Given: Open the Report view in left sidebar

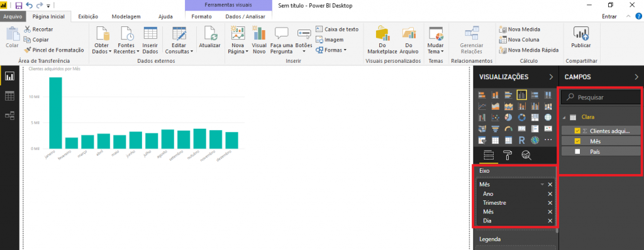Looking at the screenshot, I should (9, 76).
